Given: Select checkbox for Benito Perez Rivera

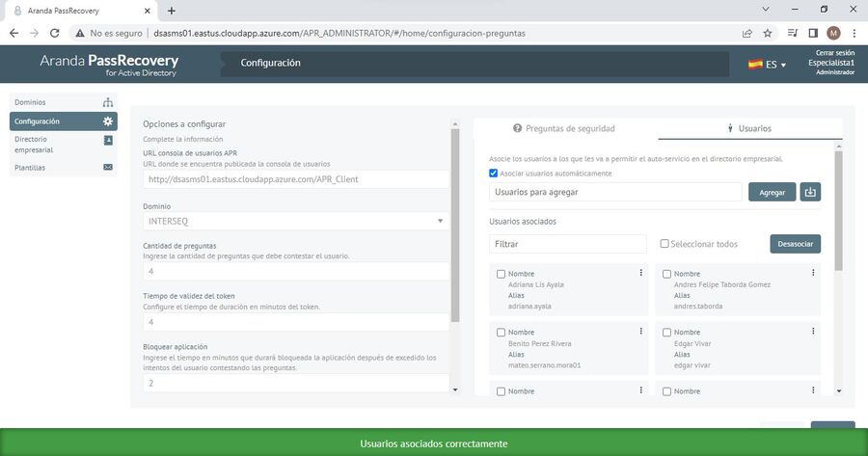Looking at the screenshot, I should coord(501,333).
